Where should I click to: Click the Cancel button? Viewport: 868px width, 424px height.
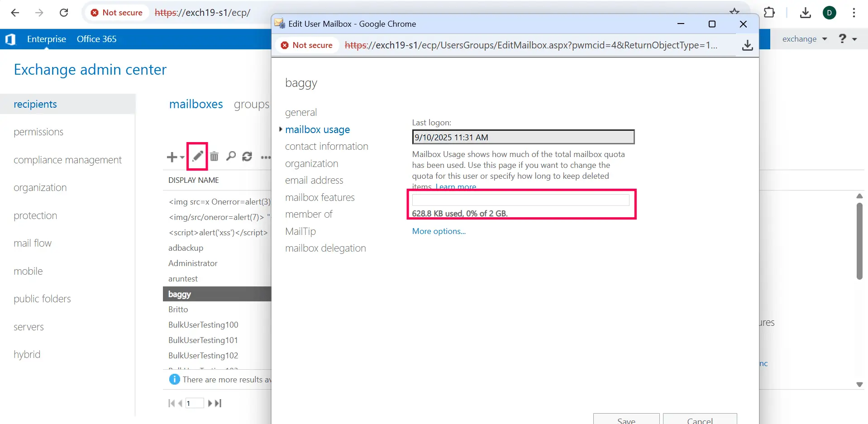click(700, 419)
